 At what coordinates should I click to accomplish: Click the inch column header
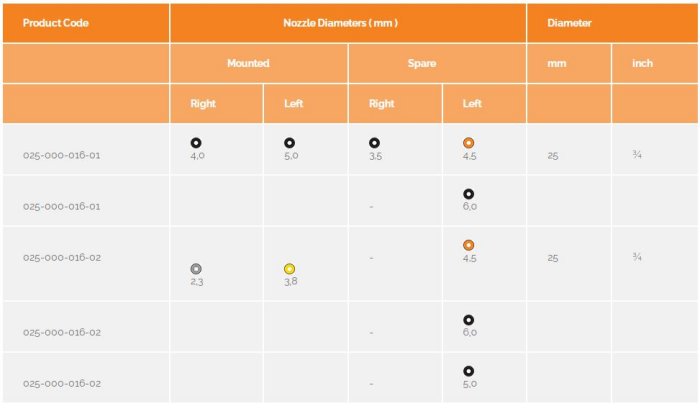(x=643, y=63)
